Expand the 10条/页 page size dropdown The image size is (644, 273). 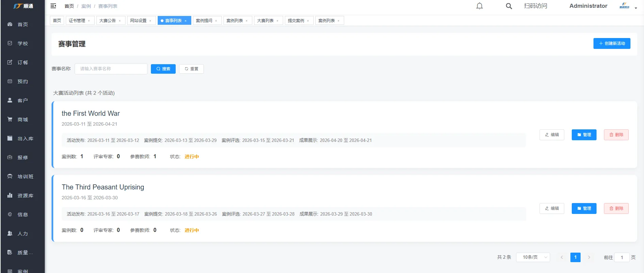point(533,257)
